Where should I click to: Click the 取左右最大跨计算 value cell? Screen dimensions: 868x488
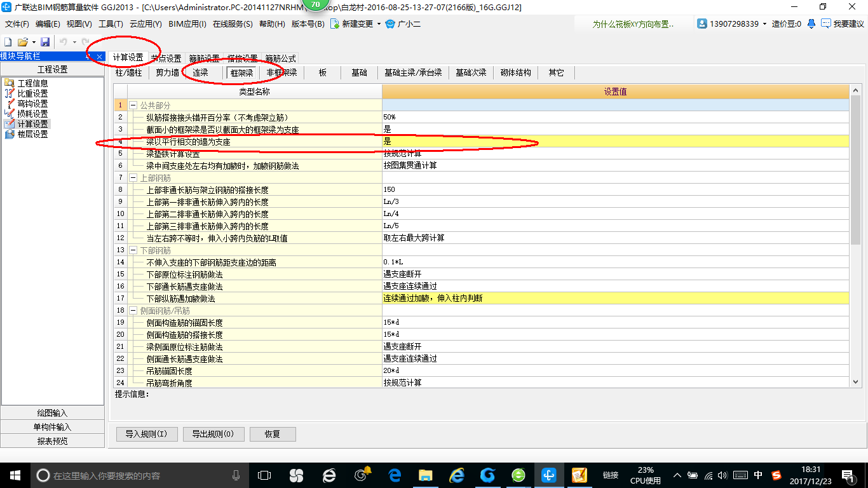[x=615, y=238]
